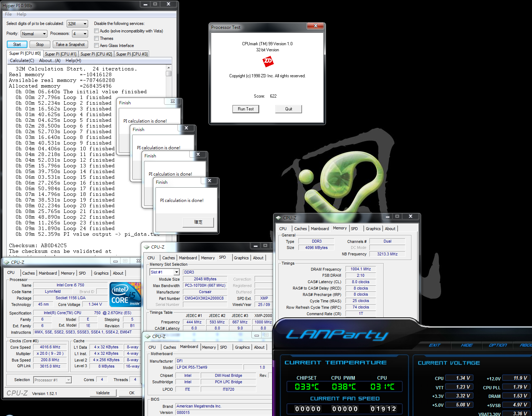This screenshot has width=532, height=416.
Task: Click the CPU-Z icon in the SPD window title bar
Action: click(147, 247)
